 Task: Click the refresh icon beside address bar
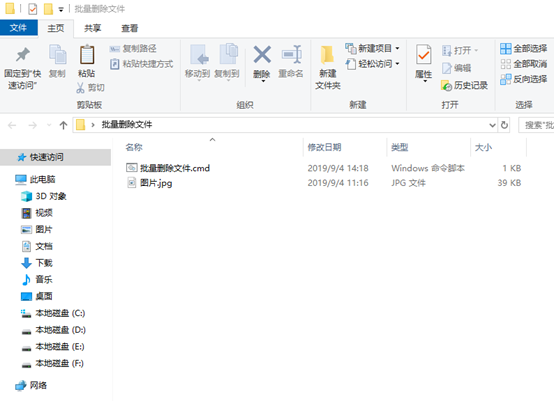504,125
